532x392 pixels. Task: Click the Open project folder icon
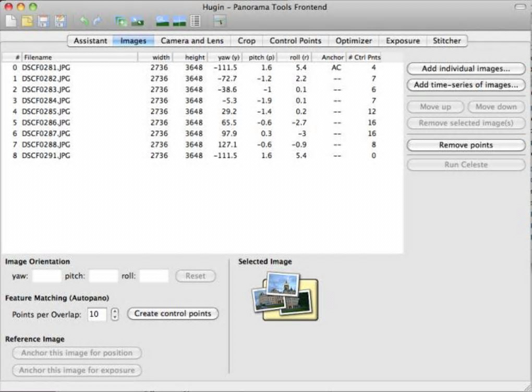(x=27, y=21)
